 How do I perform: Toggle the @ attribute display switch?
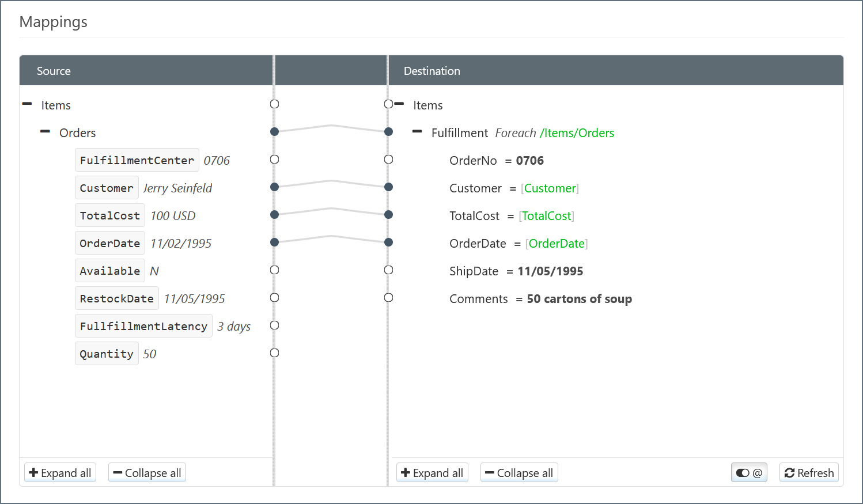coord(749,473)
